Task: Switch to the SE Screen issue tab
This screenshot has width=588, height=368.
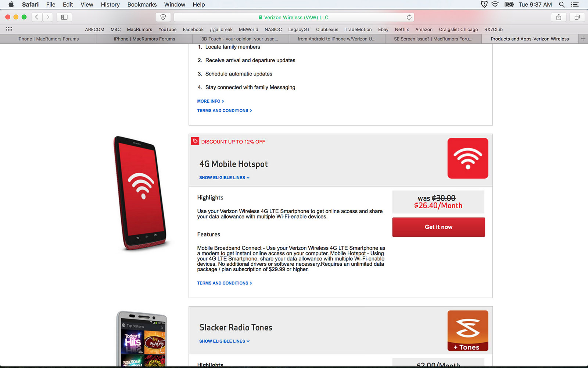Action: pos(433,39)
